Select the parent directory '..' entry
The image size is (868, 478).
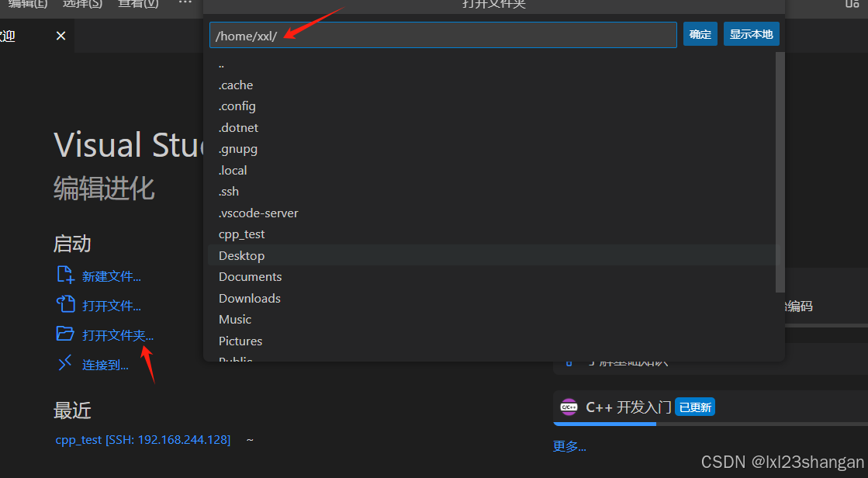[x=491, y=64]
